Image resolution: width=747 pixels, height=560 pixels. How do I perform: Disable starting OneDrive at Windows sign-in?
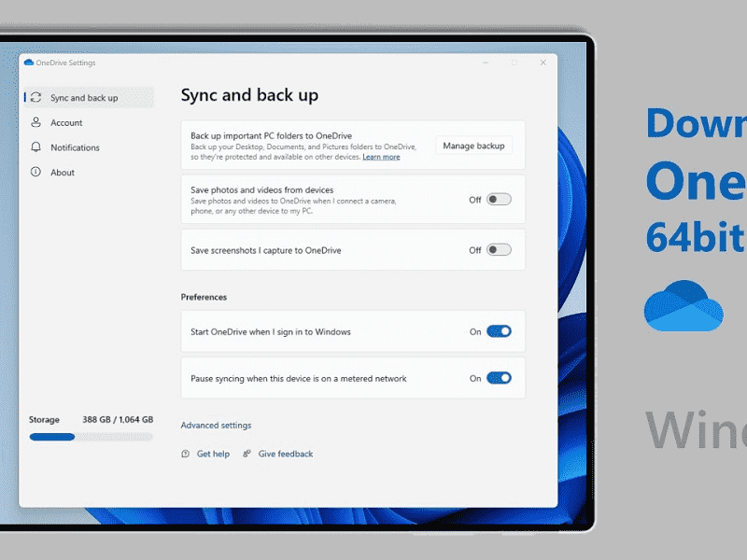(x=500, y=331)
